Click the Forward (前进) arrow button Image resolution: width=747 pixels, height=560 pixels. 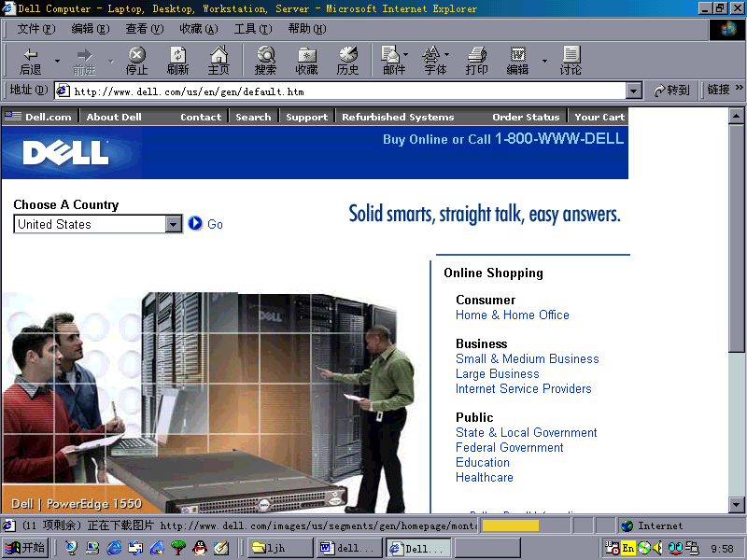point(84,61)
